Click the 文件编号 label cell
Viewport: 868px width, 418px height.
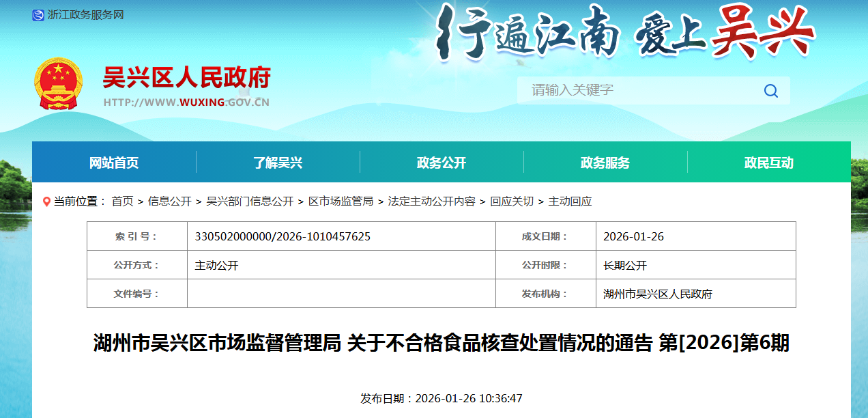[x=137, y=294]
